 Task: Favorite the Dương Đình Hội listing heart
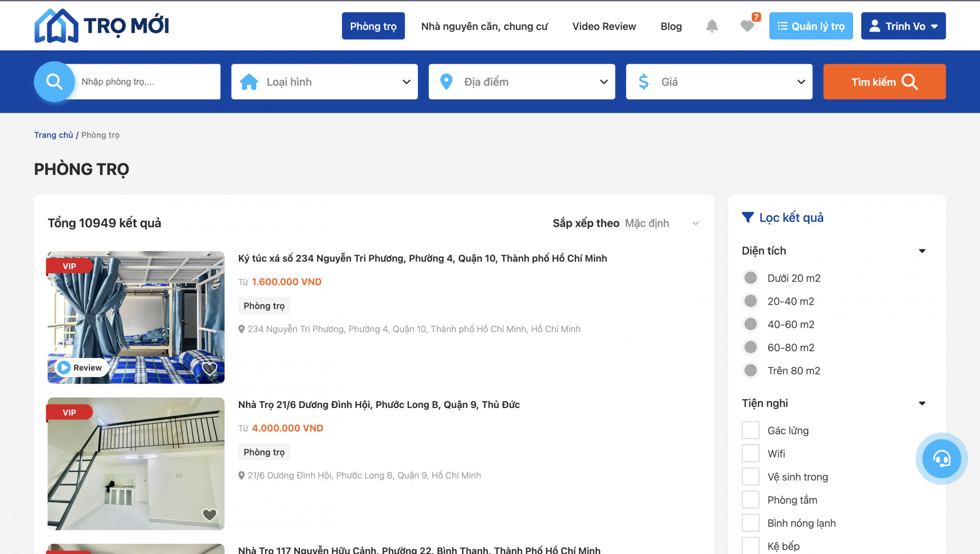pos(210,515)
